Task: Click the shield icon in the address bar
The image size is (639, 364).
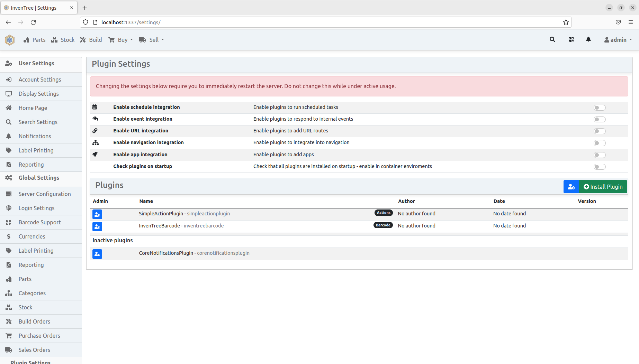Action: pos(85,22)
